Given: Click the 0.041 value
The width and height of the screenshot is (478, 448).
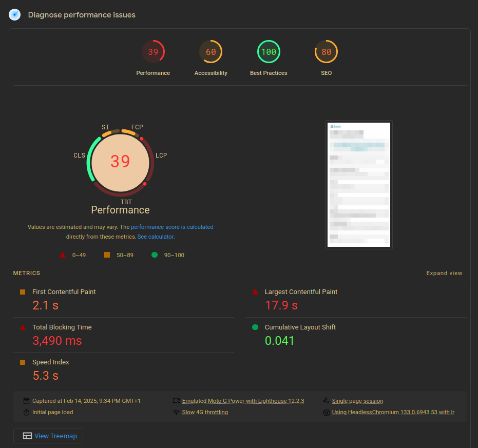Looking at the screenshot, I should [x=279, y=341].
